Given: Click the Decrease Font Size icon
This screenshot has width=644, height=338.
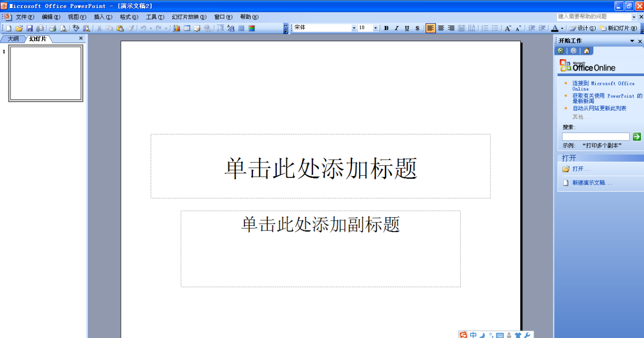Looking at the screenshot, I should [518, 28].
